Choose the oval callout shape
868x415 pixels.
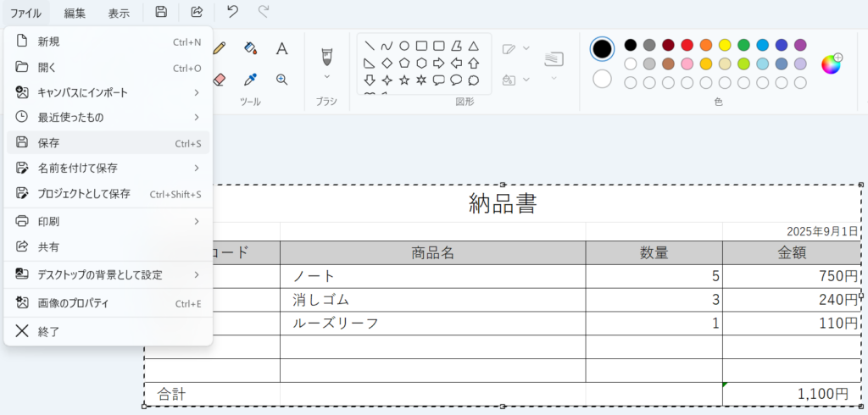pos(456,80)
